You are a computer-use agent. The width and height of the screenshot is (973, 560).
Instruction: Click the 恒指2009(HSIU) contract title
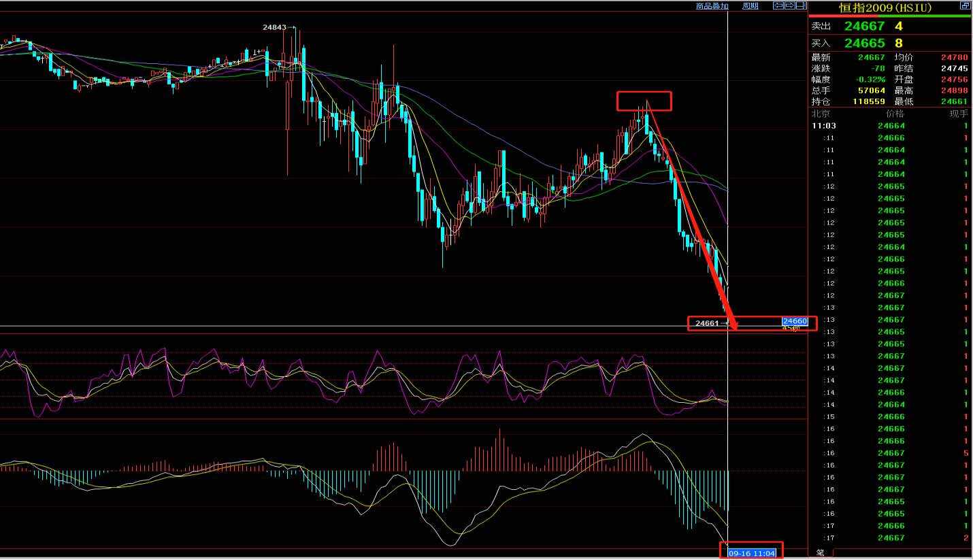pos(886,8)
